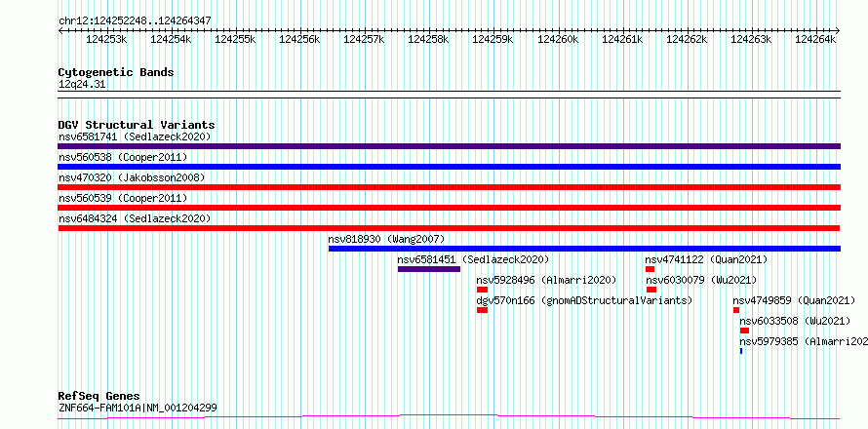Select the small red nsv6030079 bar
Screen dimensions: 868x429
tap(651, 290)
